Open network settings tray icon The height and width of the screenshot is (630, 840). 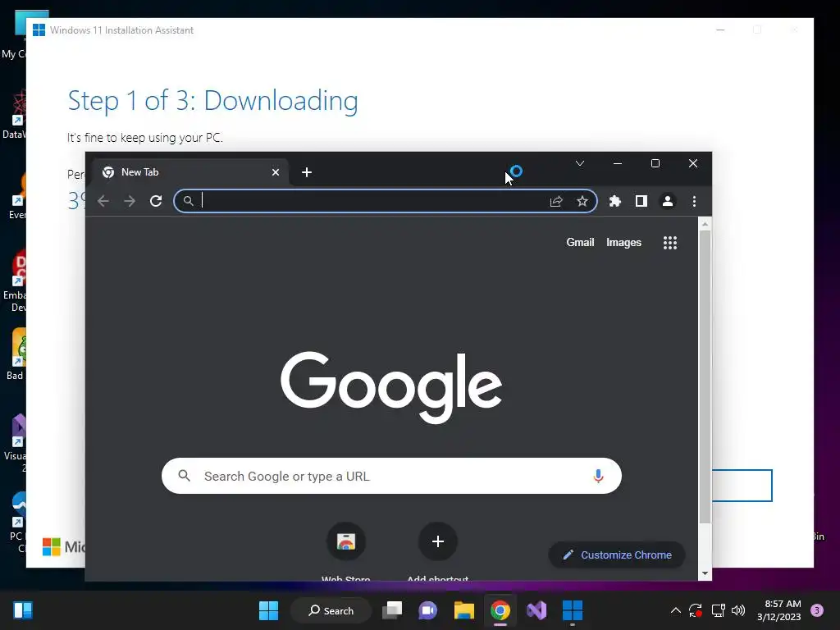[718, 610]
